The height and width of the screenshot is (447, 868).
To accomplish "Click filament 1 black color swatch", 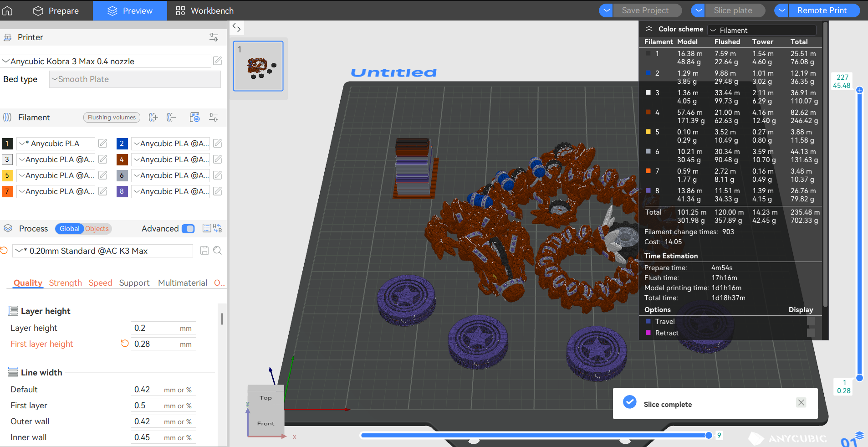I will [7, 144].
